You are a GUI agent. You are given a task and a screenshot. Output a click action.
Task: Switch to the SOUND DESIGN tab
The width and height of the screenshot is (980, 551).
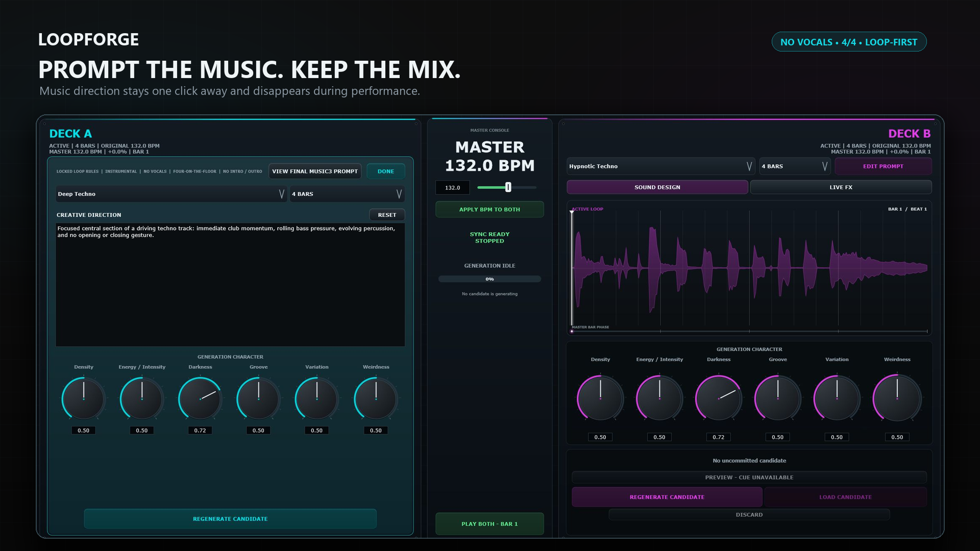[x=657, y=187]
